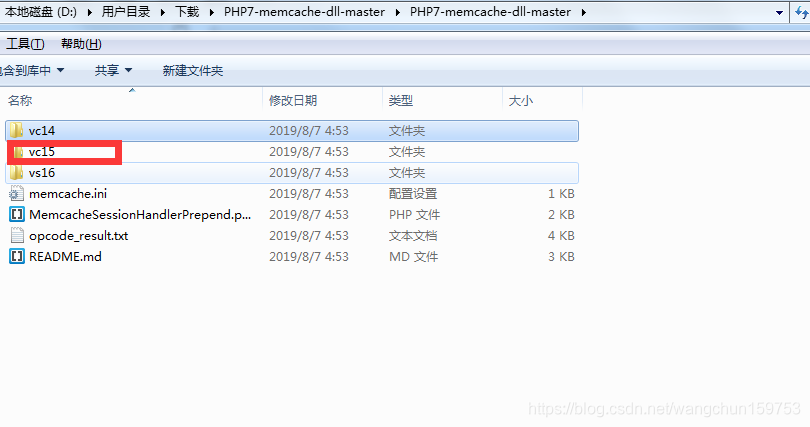The height and width of the screenshot is (427, 810).
Task: Click the 文本文档 type cell
Action: tap(413, 236)
